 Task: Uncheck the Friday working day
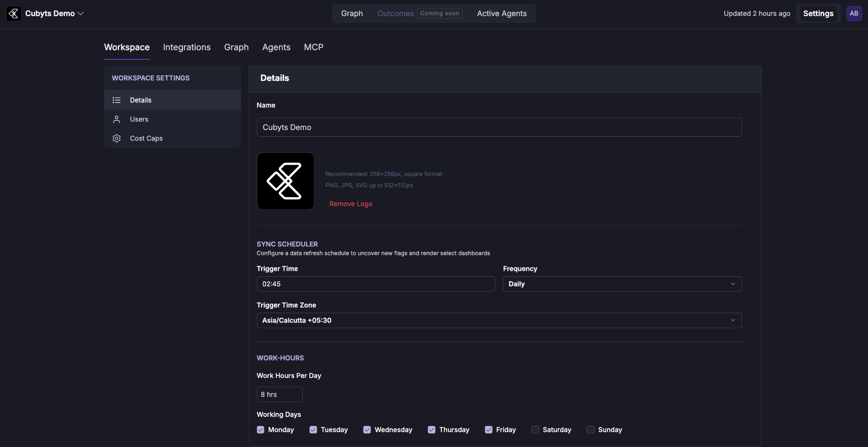[x=489, y=430]
